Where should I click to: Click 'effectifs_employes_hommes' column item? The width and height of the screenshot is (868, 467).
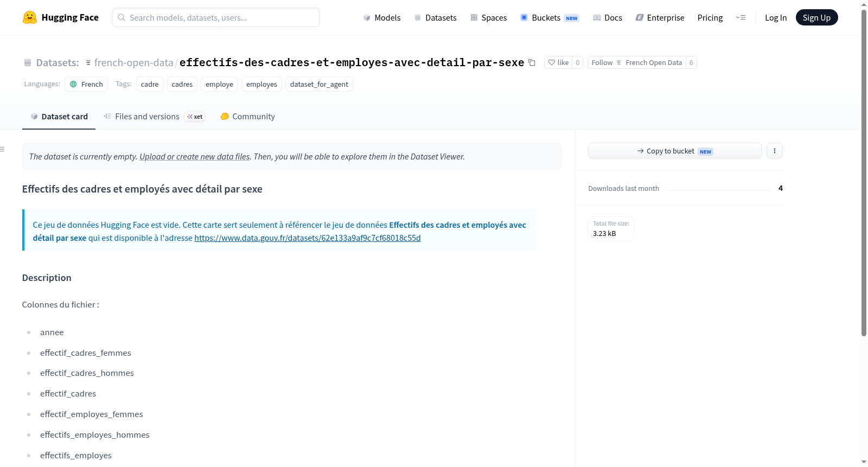tap(95, 434)
